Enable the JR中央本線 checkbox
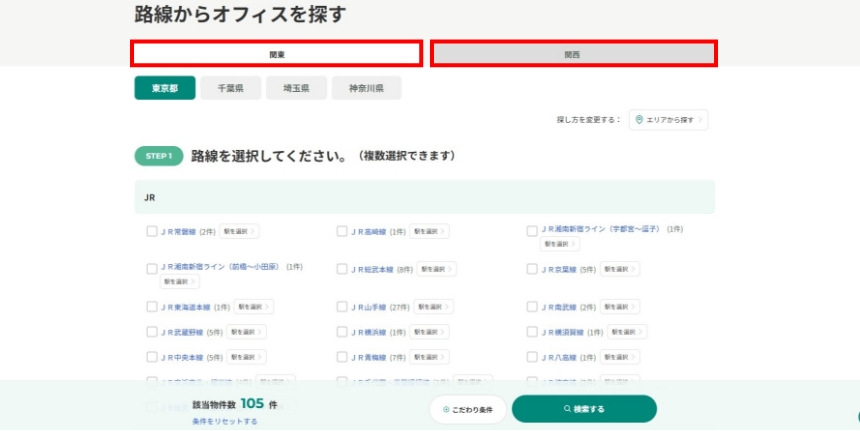The width and height of the screenshot is (860, 431). (x=152, y=357)
